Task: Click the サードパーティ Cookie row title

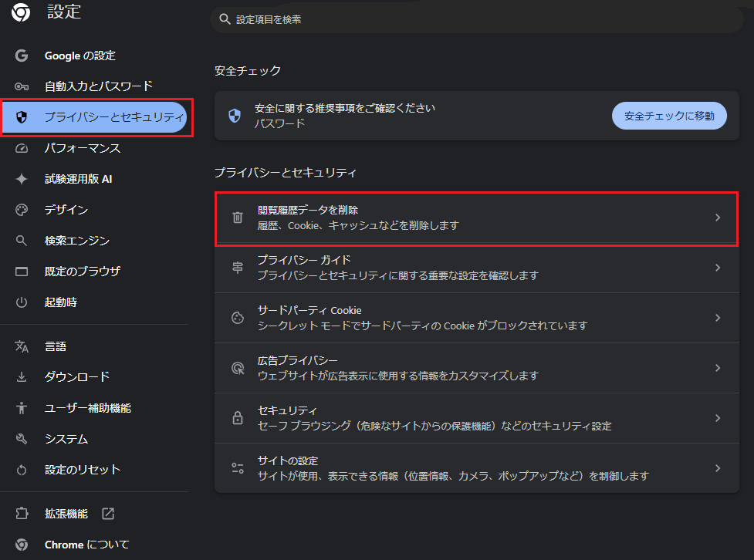Action: point(309,311)
